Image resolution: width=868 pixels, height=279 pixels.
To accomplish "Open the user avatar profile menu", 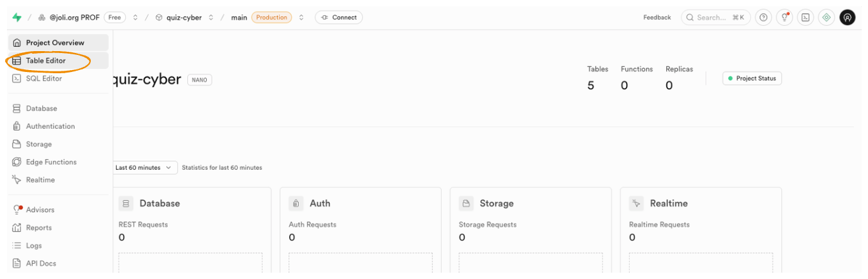I will coord(847,18).
